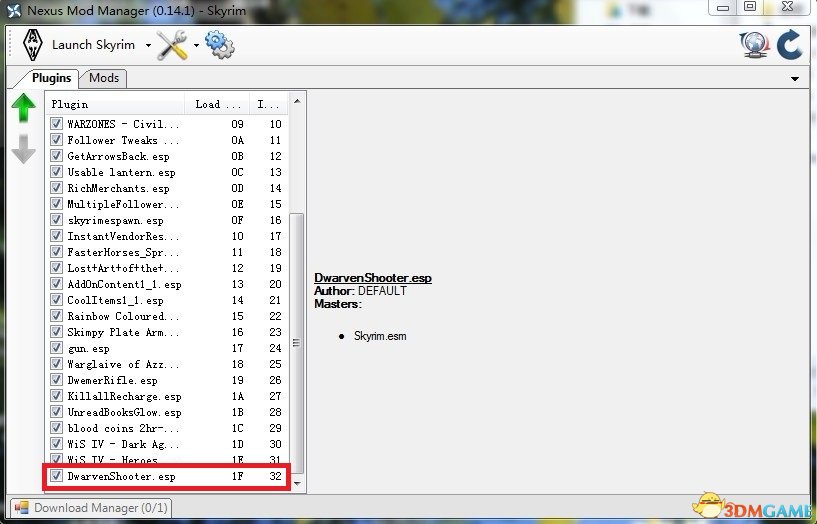Sort by the Load column header

click(x=217, y=104)
